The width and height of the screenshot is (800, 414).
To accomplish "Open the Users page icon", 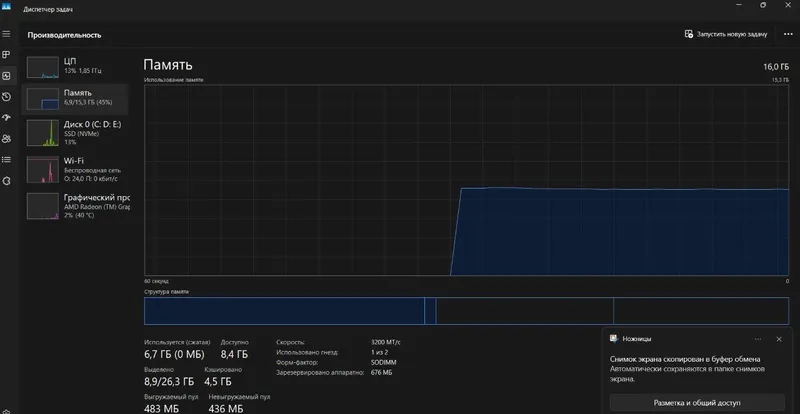I will pyautogui.click(x=6, y=139).
